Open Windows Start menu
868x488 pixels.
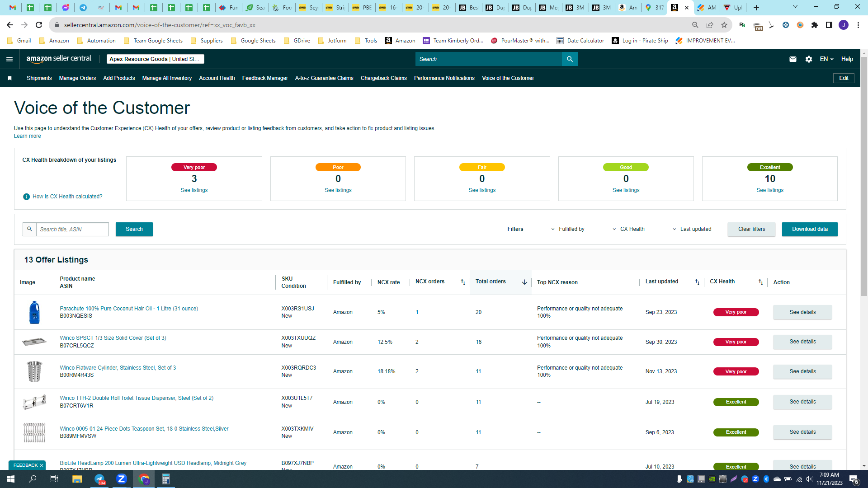[11, 479]
